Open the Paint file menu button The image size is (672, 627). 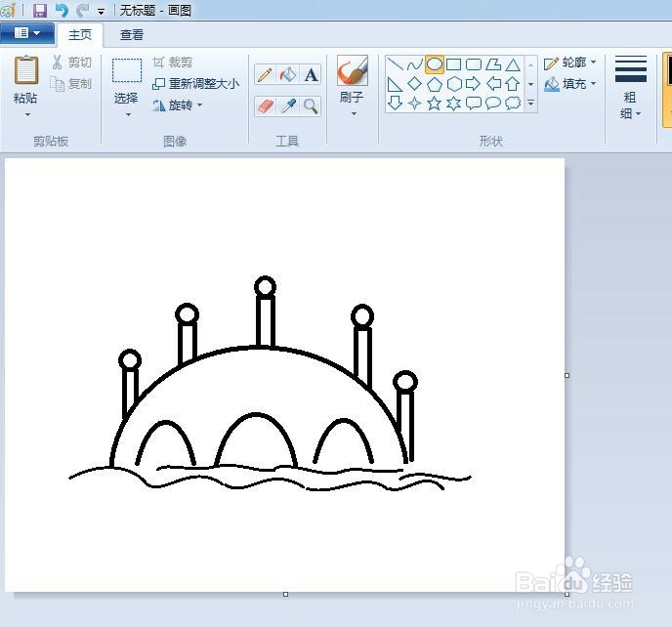27,33
